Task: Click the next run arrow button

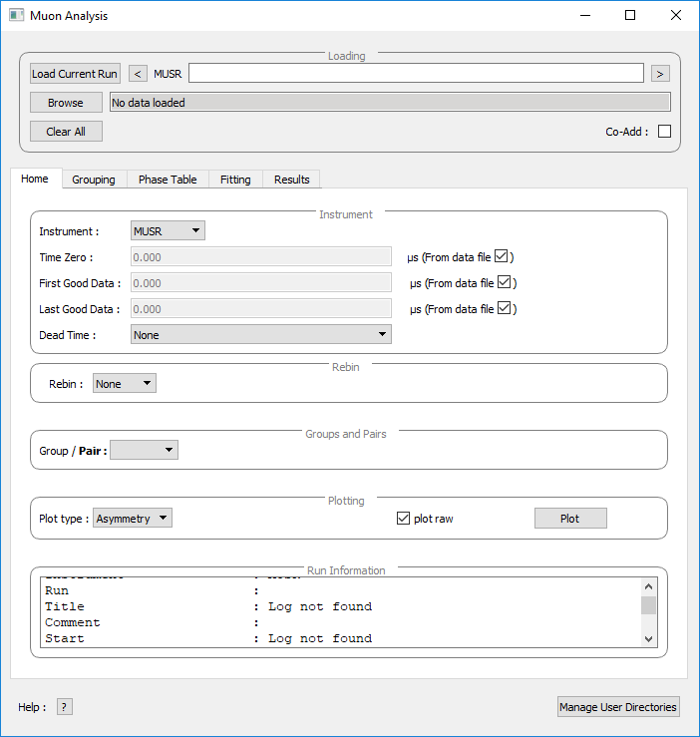Action: coord(660,74)
